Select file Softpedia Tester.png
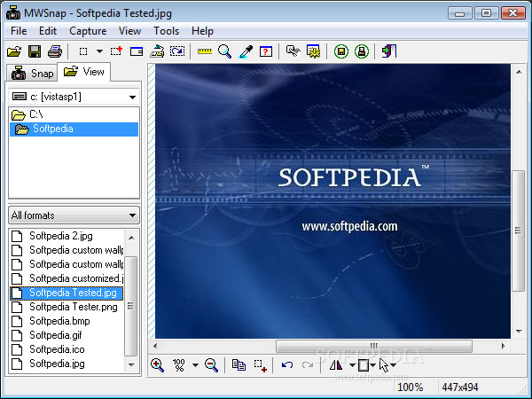Screen dimensions: 532x399 click(66, 307)
